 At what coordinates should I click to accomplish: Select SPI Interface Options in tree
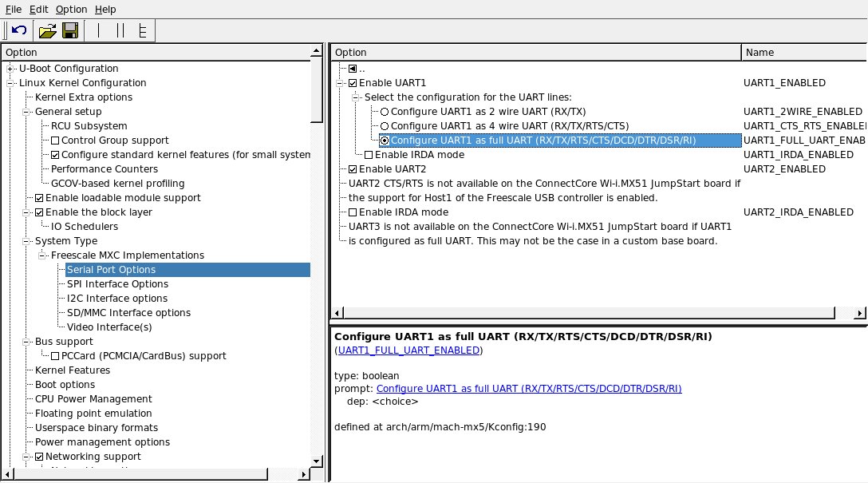coord(117,284)
